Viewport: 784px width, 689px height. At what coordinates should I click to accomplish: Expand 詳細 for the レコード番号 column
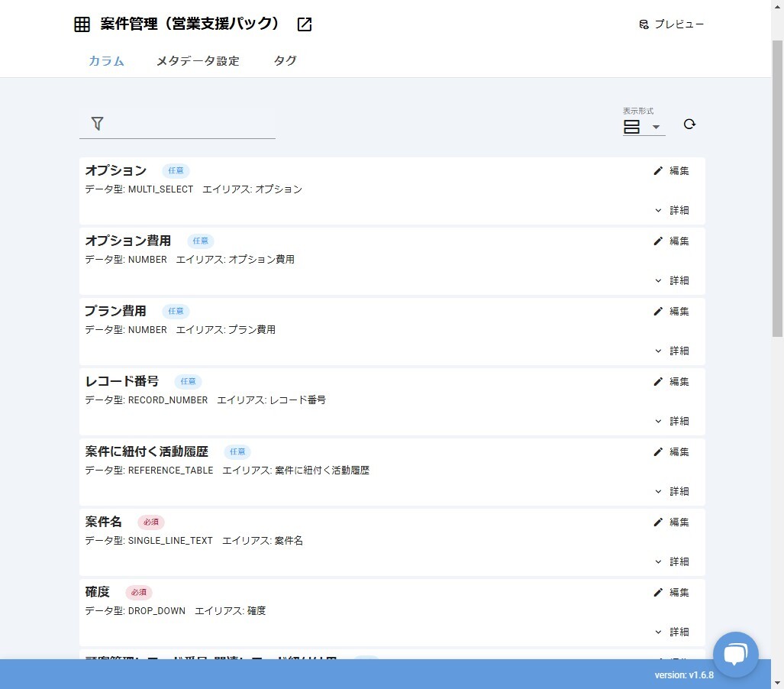tap(672, 422)
